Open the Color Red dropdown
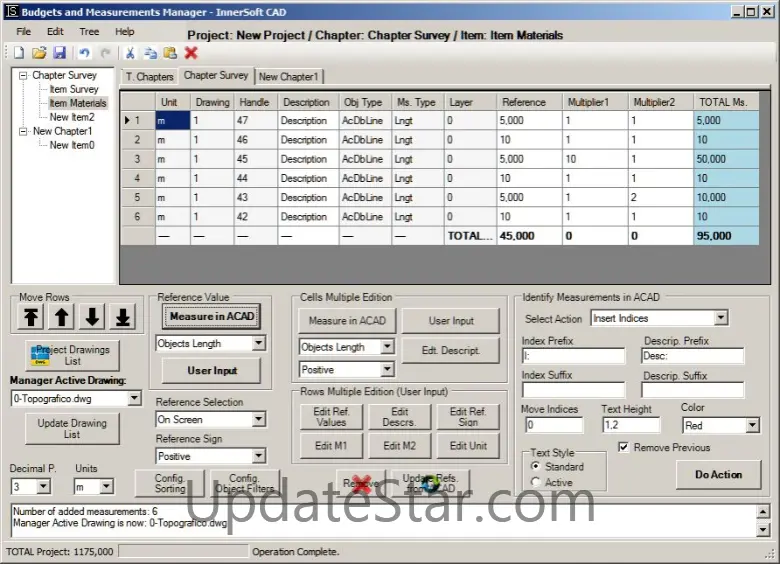 tap(752, 425)
